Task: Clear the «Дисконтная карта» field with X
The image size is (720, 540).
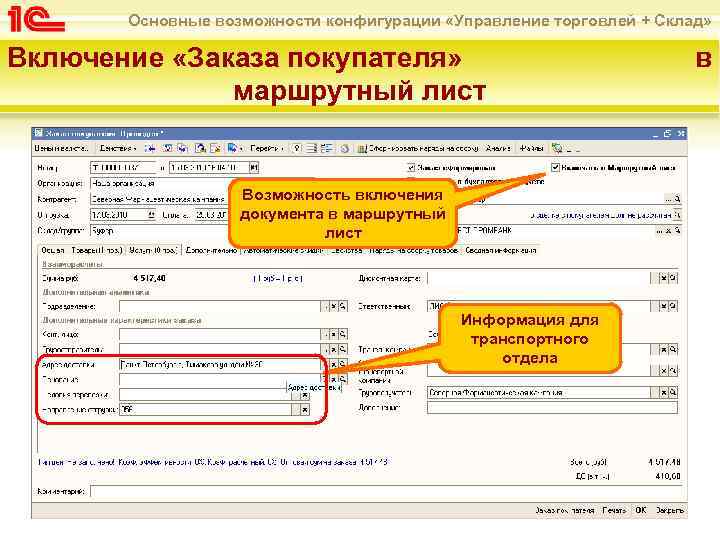Action: point(664,278)
